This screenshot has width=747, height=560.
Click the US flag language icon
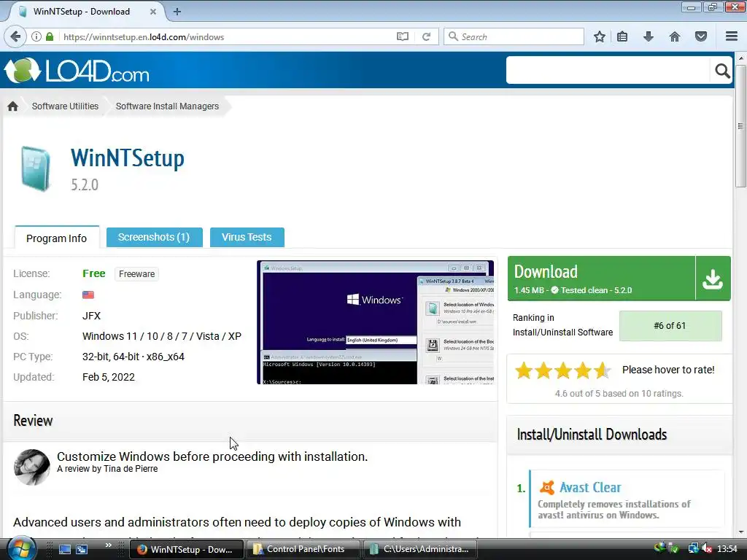tap(88, 295)
